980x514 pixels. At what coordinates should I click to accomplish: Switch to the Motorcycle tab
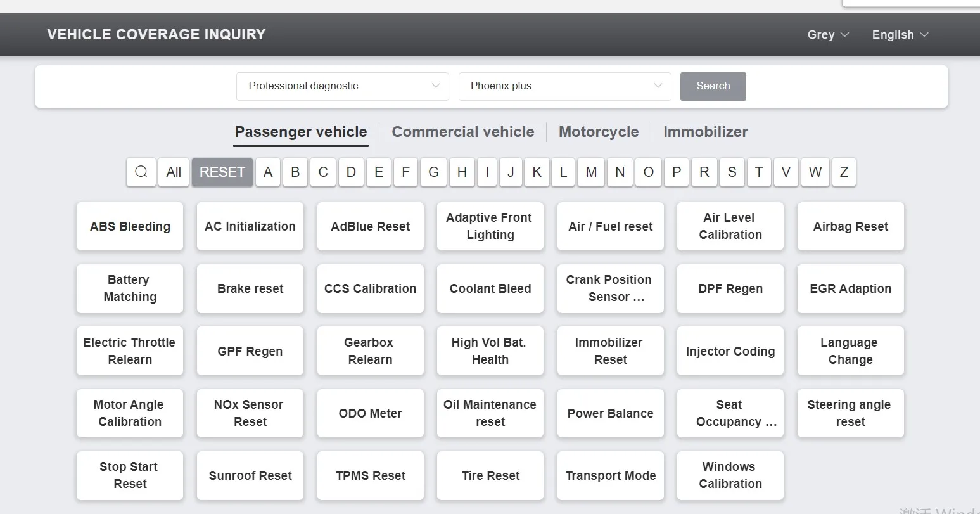point(599,132)
